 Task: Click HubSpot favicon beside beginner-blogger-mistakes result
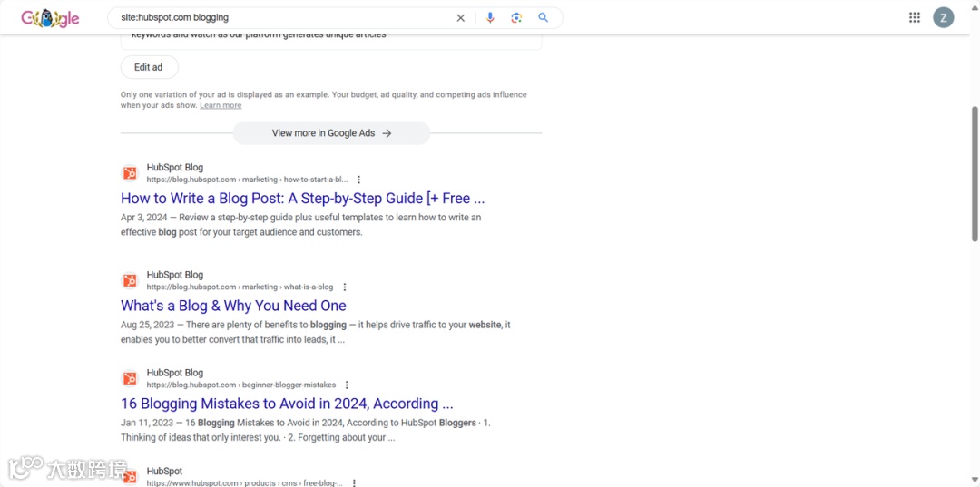[130, 378]
